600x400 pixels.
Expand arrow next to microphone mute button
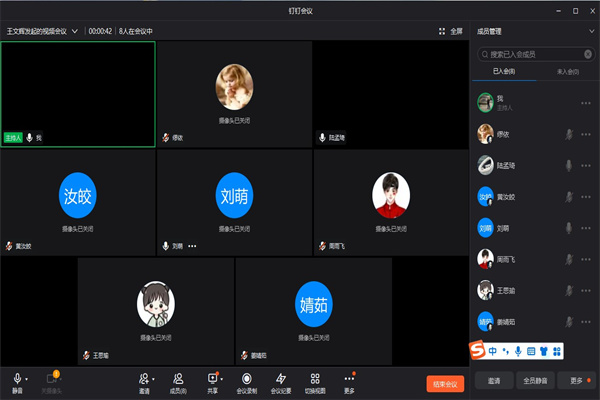pyautogui.click(x=28, y=379)
